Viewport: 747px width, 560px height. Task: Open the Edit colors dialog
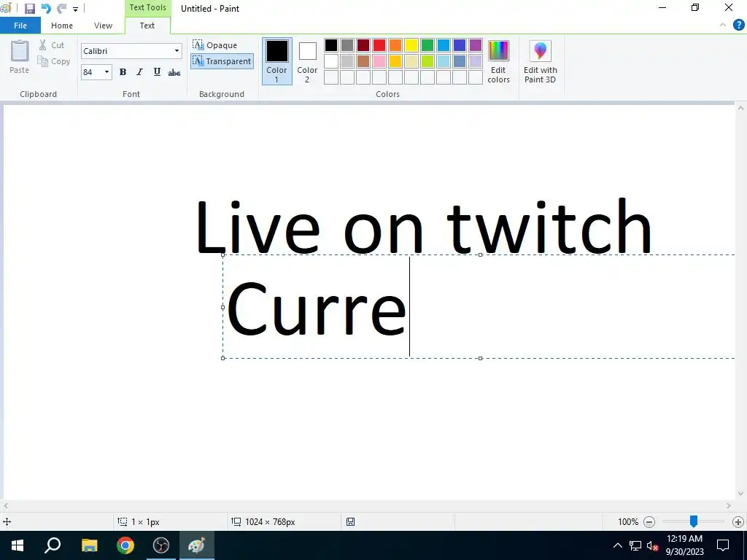pyautogui.click(x=498, y=61)
